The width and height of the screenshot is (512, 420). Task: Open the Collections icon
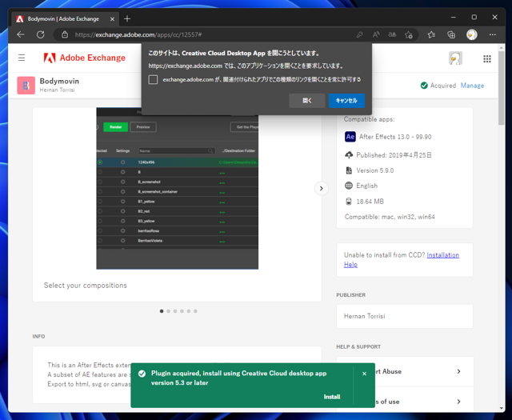pyautogui.click(x=451, y=34)
